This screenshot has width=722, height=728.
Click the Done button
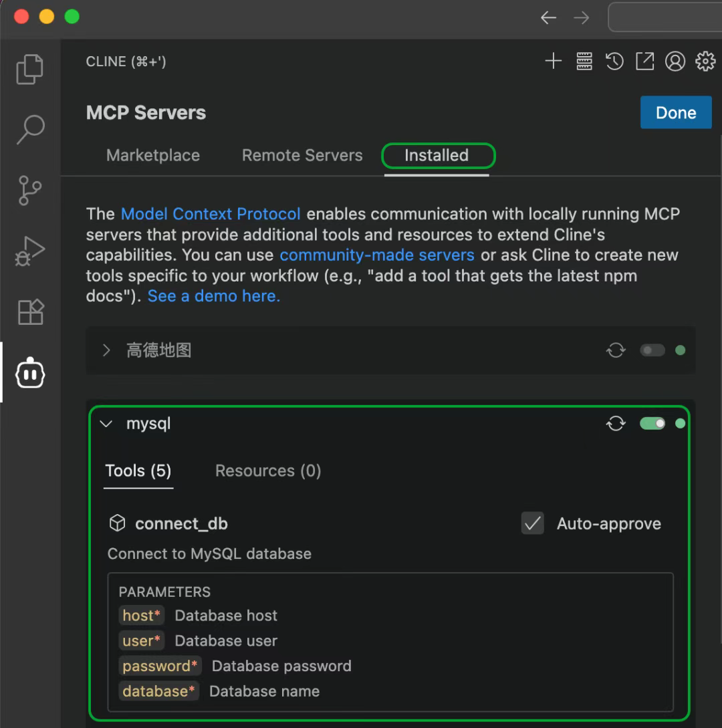click(x=676, y=112)
